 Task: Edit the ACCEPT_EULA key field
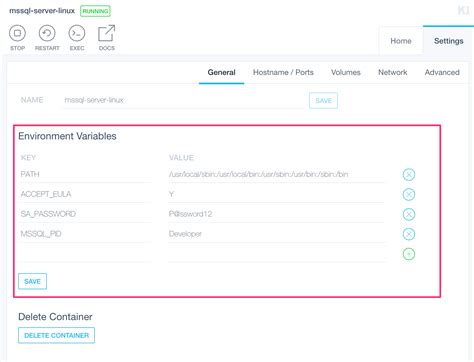click(85, 194)
